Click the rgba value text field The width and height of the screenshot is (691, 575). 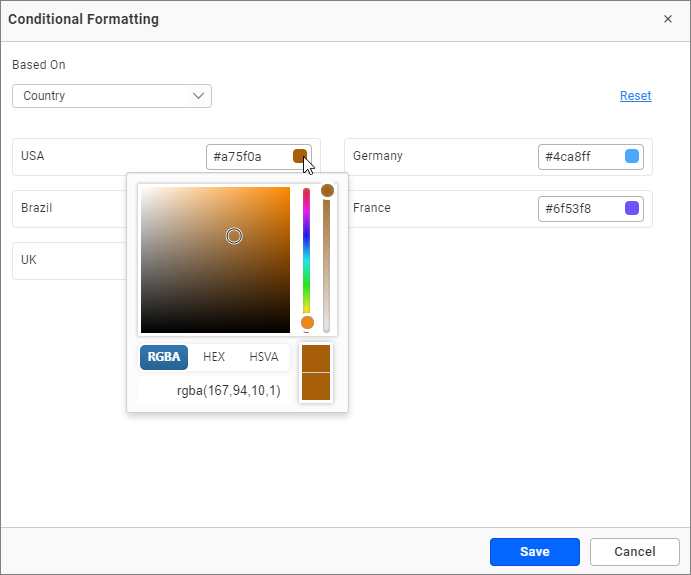pyautogui.click(x=229, y=391)
